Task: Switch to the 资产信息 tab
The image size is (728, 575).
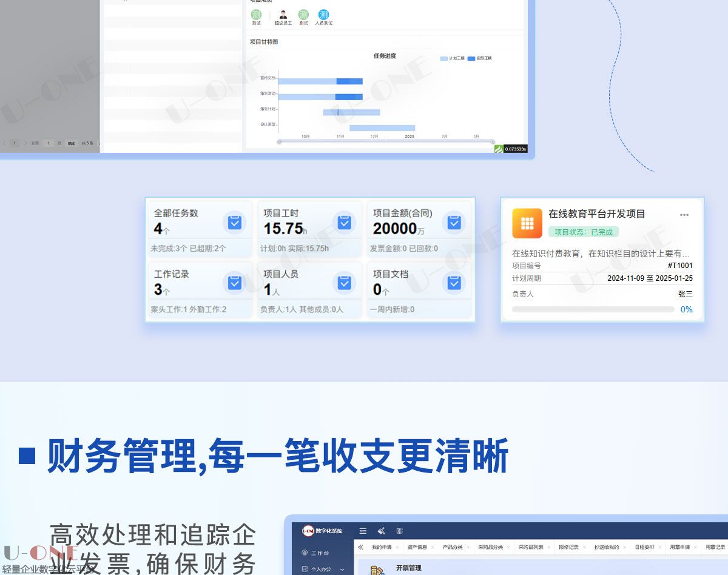Action: point(417,547)
